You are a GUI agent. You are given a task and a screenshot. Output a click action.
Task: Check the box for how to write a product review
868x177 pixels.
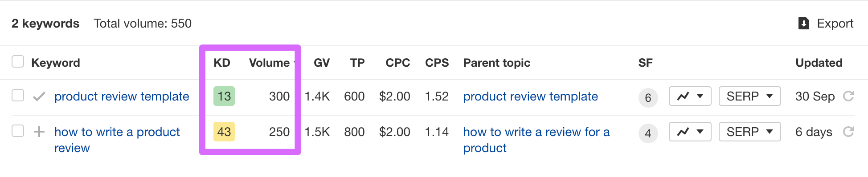click(18, 131)
